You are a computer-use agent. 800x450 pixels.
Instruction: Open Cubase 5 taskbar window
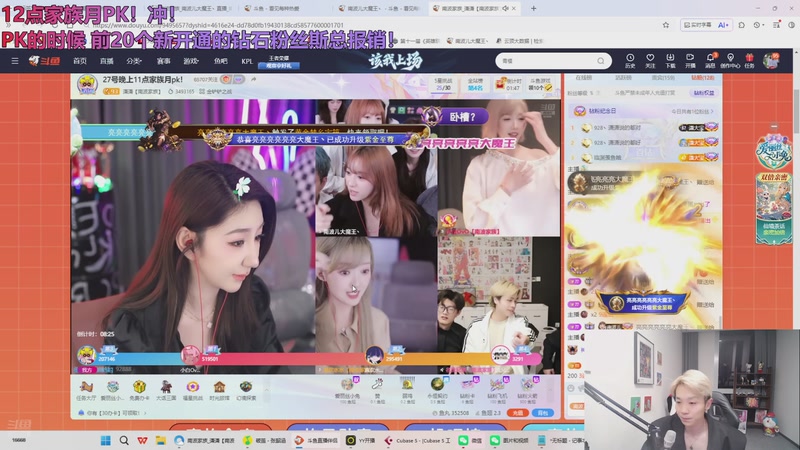pyautogui.click(x=418, y=440)
